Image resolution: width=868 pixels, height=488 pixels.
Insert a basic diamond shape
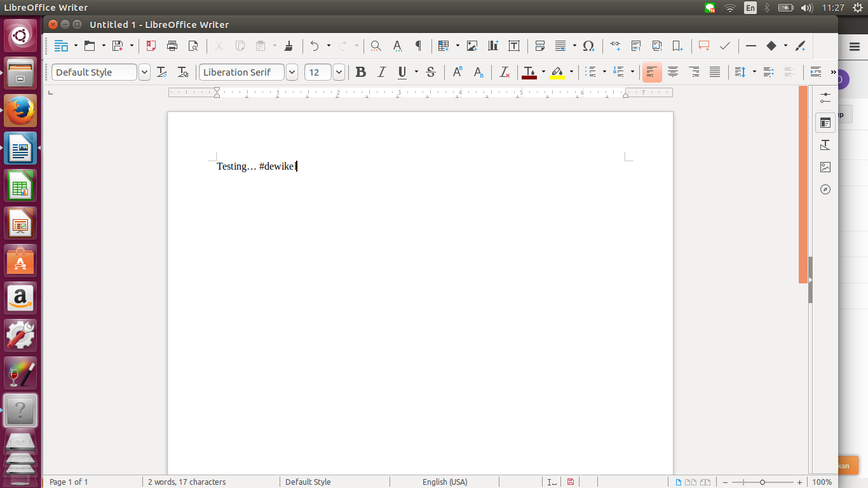771,46
